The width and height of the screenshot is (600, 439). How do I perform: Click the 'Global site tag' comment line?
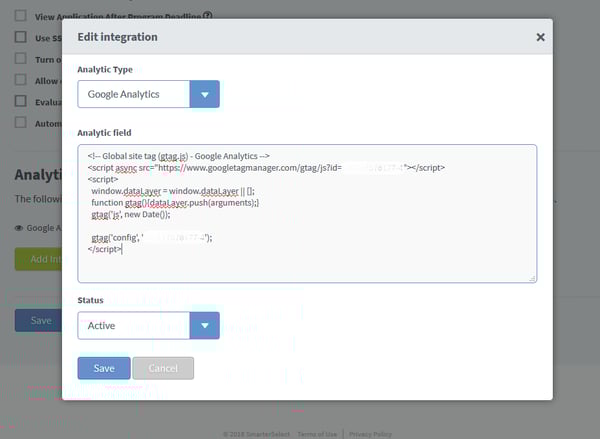tap(178, 156)
